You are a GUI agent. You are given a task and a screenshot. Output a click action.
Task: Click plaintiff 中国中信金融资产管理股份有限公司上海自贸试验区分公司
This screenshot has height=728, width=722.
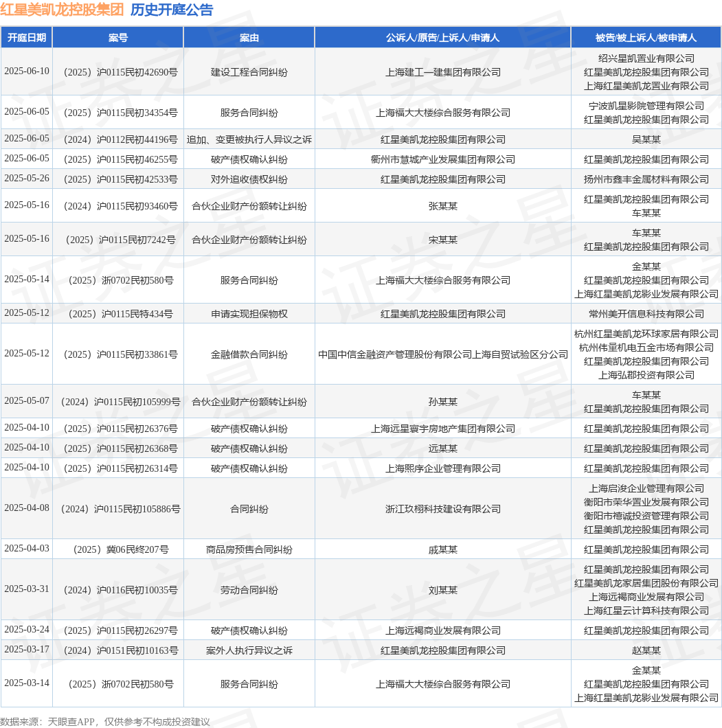click(x=442, y=354)
